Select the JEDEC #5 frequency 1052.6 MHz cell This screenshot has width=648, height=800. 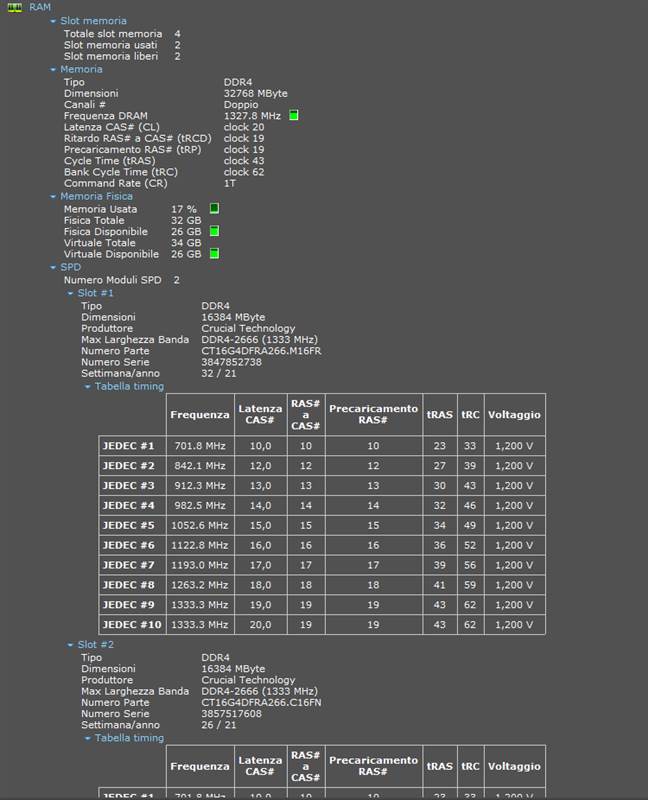pos(201,525)
